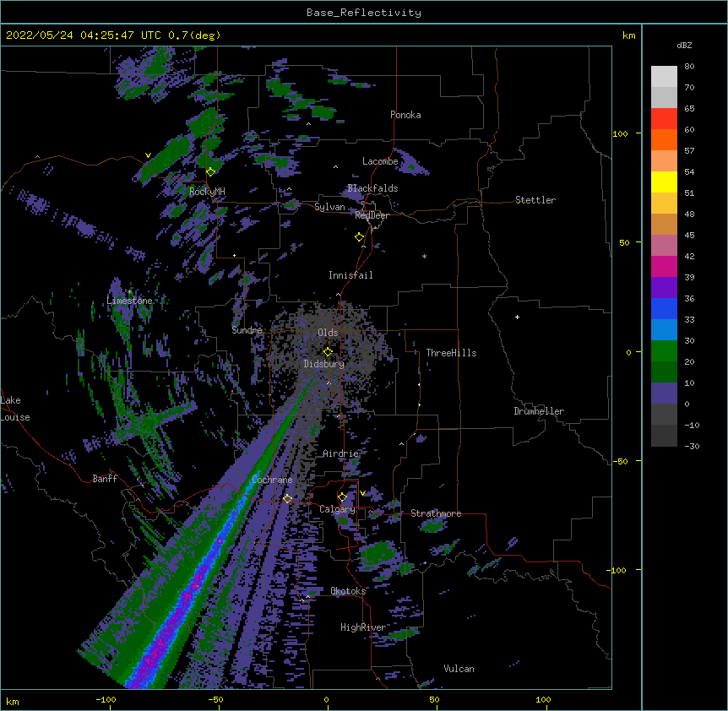Image resolution: width=728 pixels, height=711 pixels.
Task: Click the Sylvan label
Action: tap(329, 207)
